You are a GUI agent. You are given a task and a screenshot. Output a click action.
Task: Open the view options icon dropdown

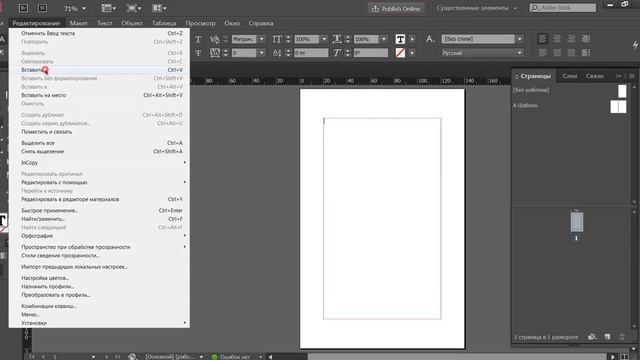click(x=108, y=8)
